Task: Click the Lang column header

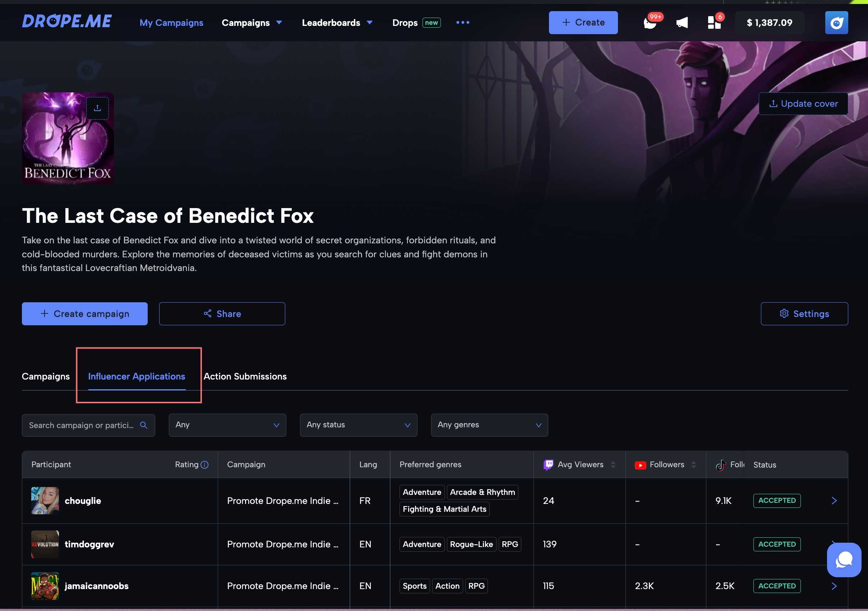Action: (x=368, y=464)
